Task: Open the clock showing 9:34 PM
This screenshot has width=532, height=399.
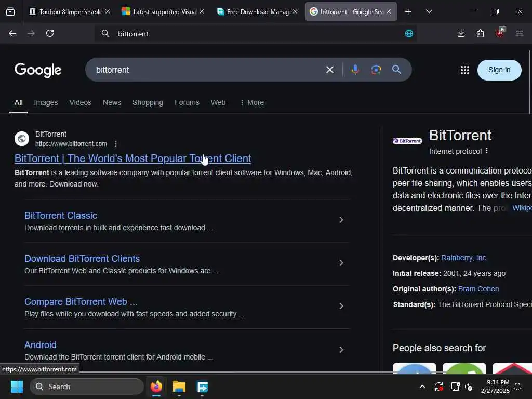Action: (x=495, y=387)
